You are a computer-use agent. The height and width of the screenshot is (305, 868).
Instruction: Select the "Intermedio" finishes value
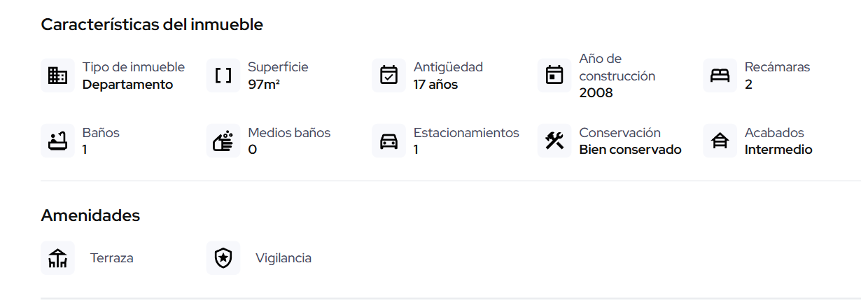click(778, 150)
